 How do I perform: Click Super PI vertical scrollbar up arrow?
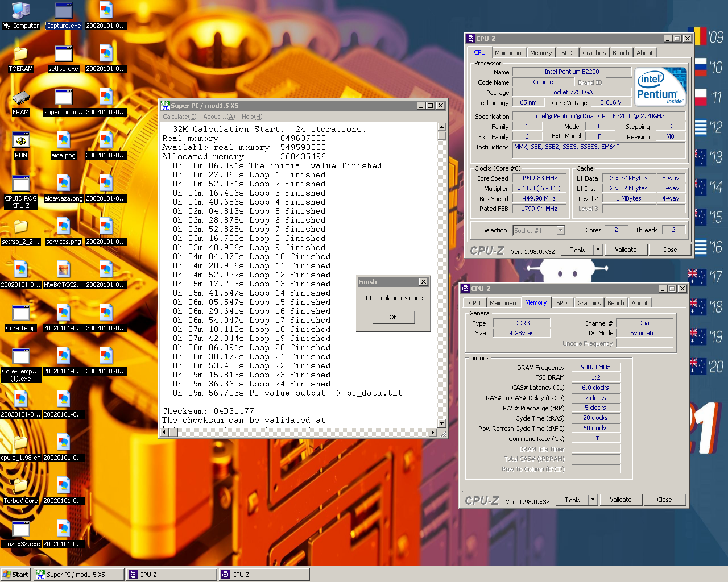441,127
